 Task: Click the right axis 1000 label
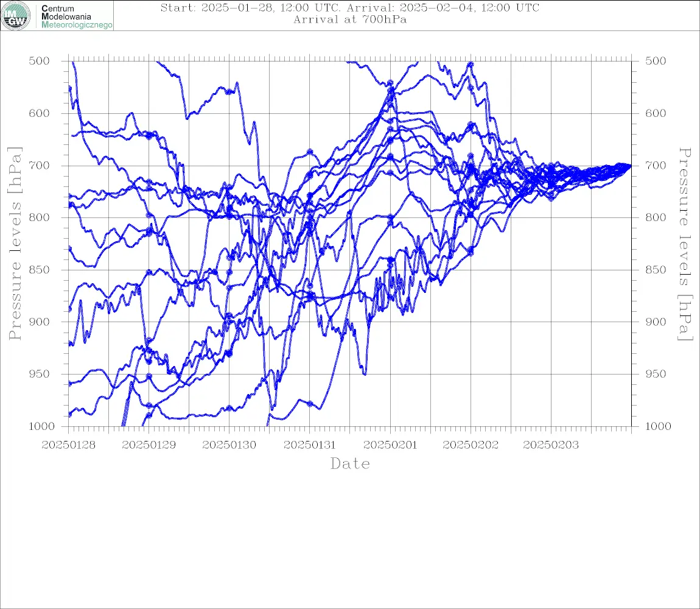point(659,426)
